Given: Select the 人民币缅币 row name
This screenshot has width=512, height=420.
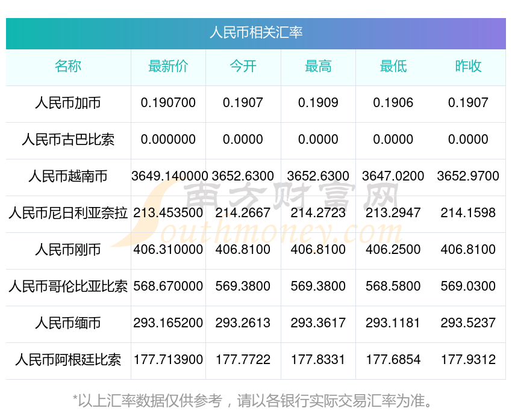Looking at the screenshot, I should 68,323.
